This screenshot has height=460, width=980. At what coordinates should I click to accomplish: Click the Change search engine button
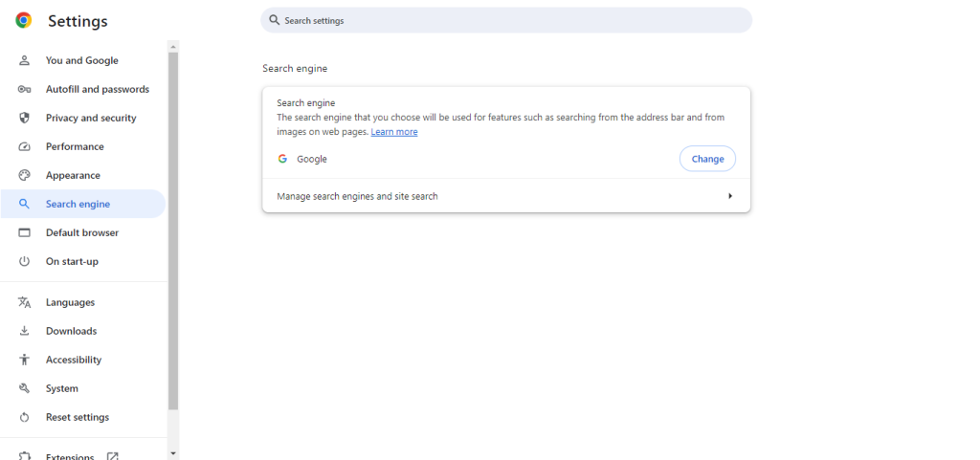pos(707,159)
